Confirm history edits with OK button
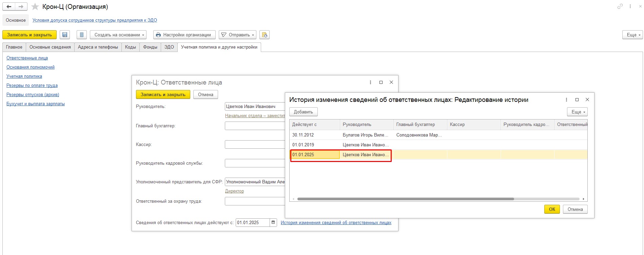Image resolution: width=644 pixels, height=255 pixels. click(x=552, y=209)
